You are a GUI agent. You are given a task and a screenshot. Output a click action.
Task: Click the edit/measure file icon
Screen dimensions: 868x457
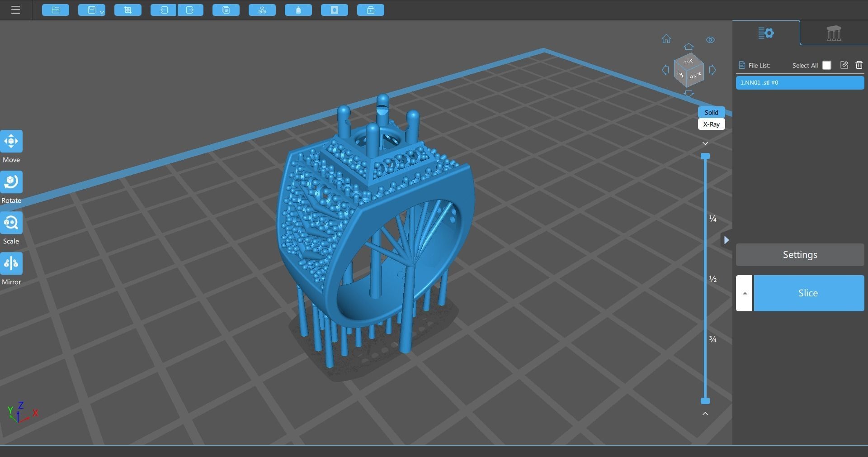(844, 65)
